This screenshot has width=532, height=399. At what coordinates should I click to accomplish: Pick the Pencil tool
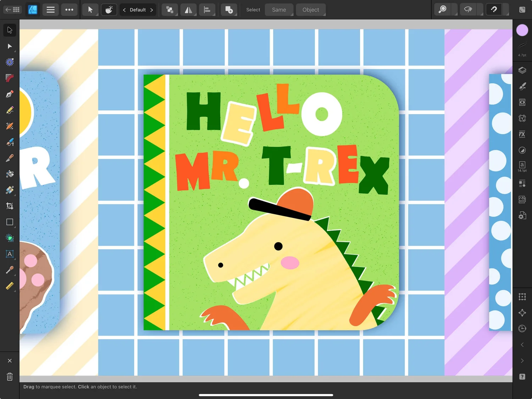tap(10, 110)
